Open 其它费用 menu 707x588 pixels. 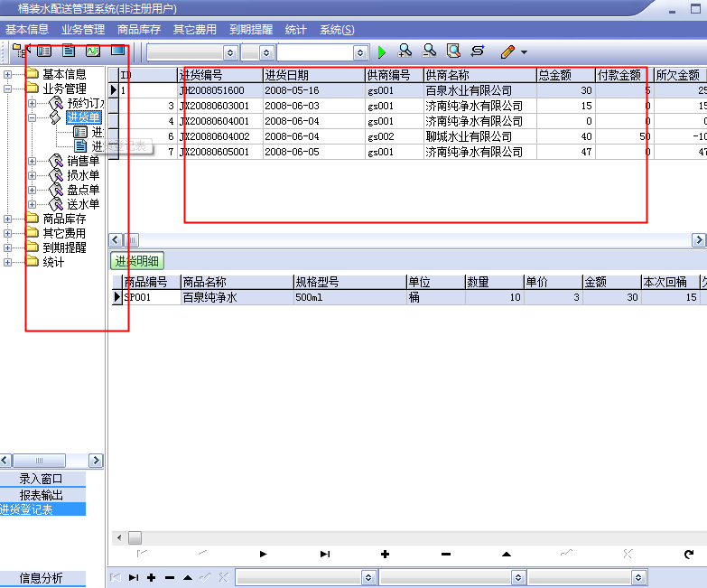coord(195,29)
